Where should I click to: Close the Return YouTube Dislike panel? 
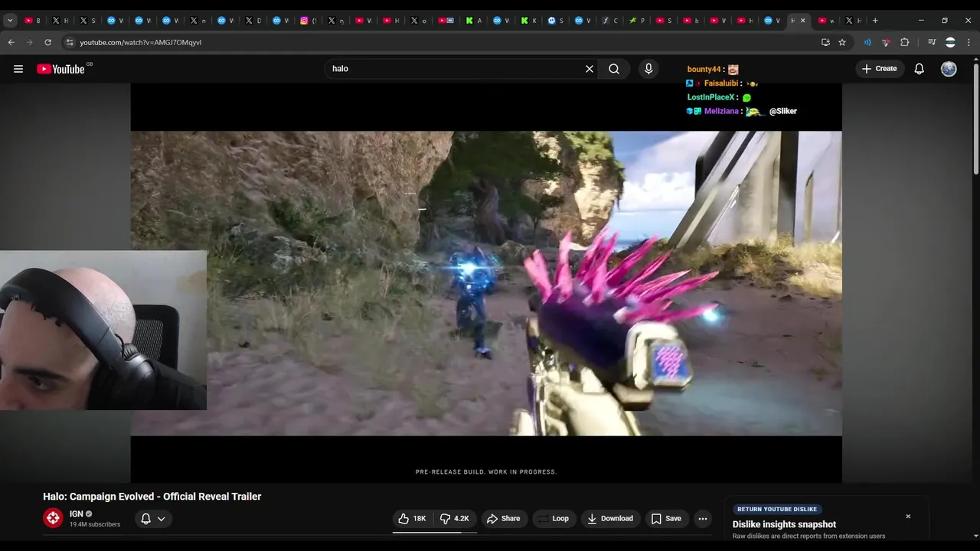[908, 517]
